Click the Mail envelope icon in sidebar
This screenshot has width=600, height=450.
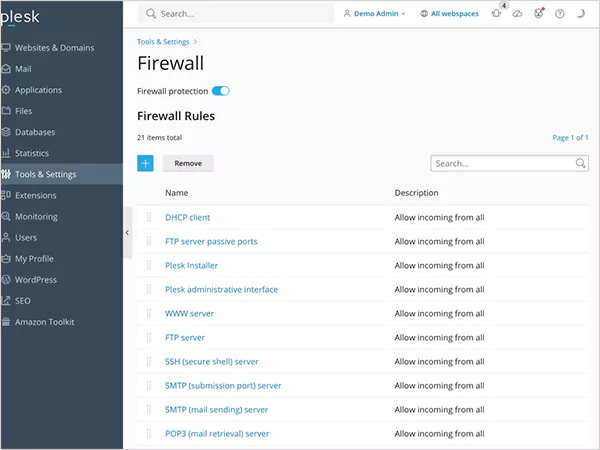(x=5, y=69)
